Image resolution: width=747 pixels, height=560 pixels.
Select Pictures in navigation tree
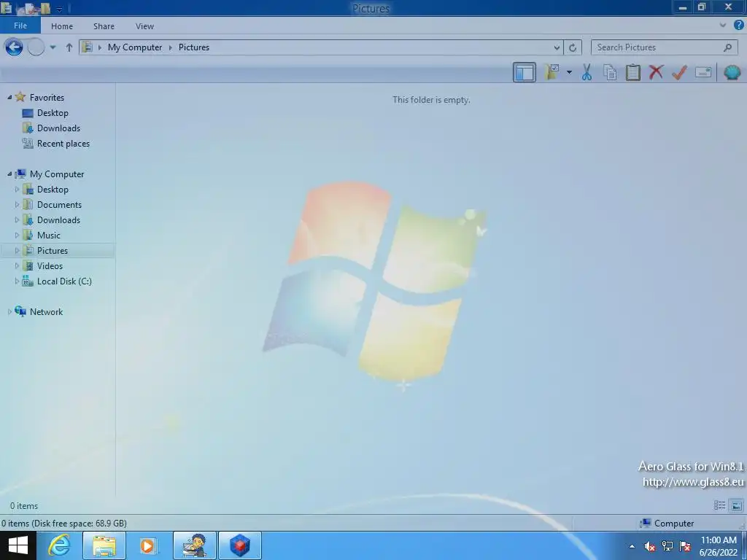(53, 251)
